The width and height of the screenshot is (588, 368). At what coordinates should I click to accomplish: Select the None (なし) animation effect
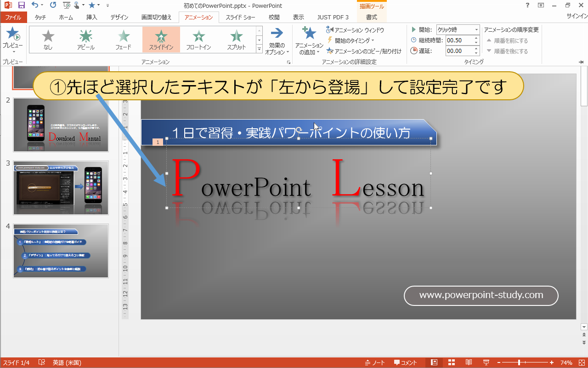pyautogui.click(x=48, y=39)
